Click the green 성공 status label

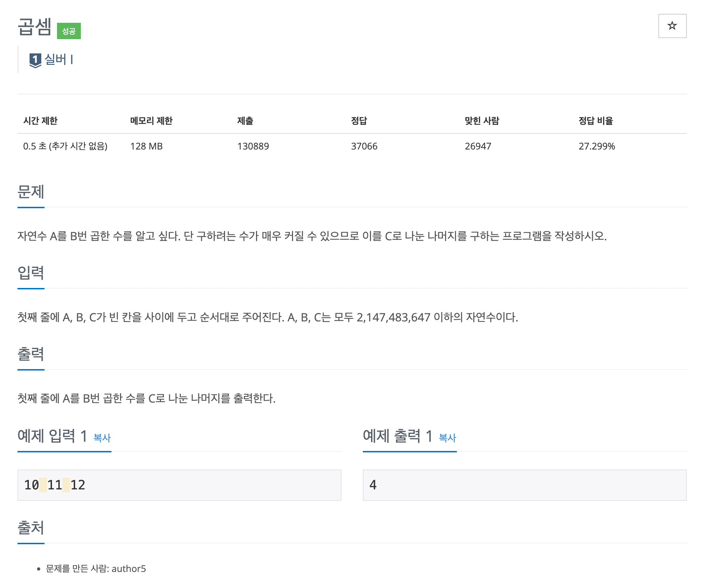[69, 31]
